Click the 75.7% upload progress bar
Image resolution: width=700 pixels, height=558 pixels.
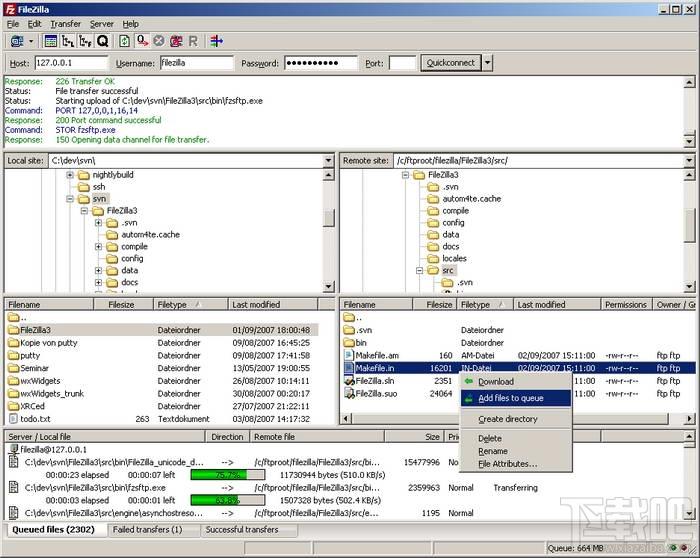[x=228, y=475]
